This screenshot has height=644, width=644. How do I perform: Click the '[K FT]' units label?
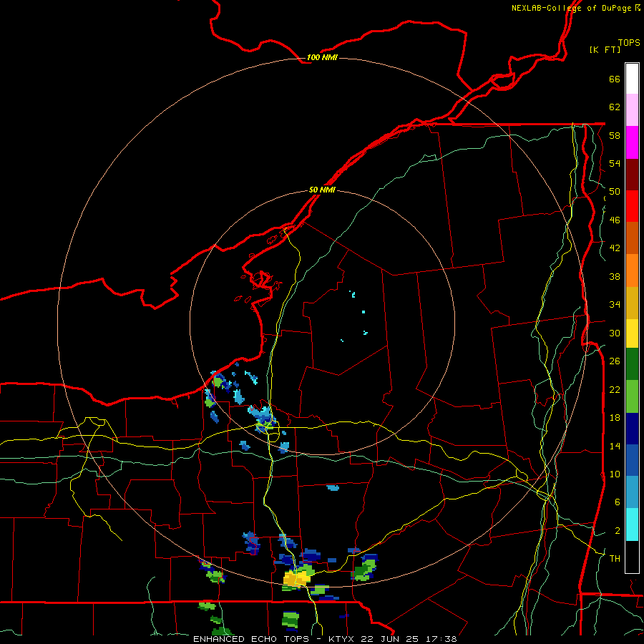[x=605, y=49]
